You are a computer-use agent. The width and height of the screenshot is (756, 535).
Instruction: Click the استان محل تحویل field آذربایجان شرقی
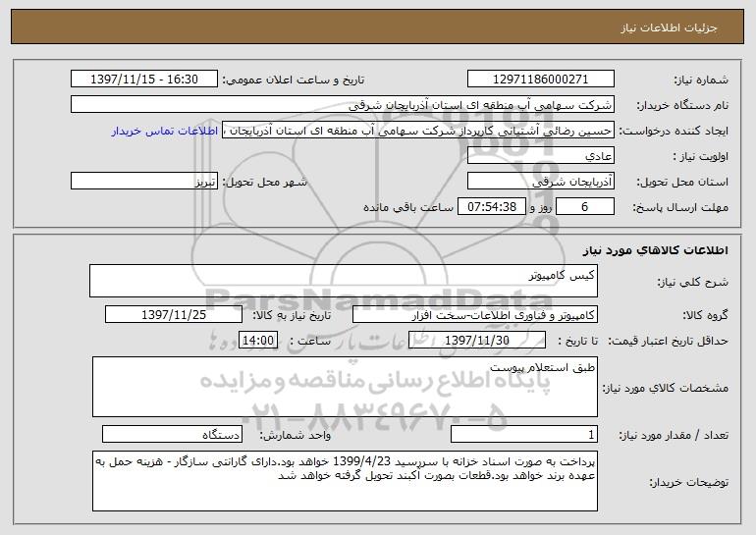540,182
